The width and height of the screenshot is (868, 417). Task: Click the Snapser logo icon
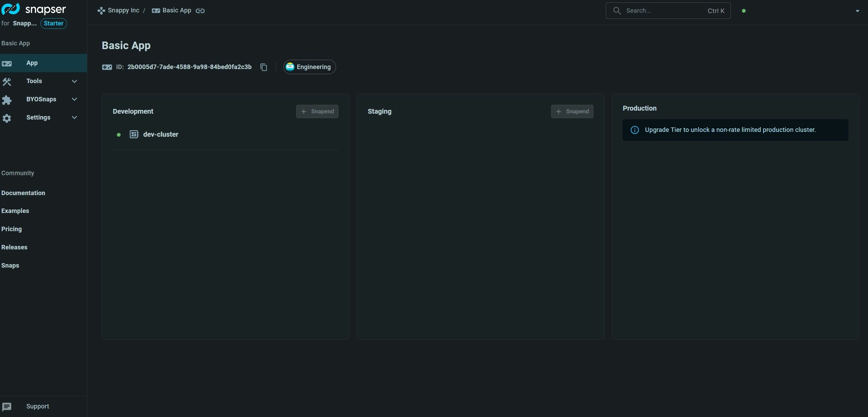coord(10,9)
